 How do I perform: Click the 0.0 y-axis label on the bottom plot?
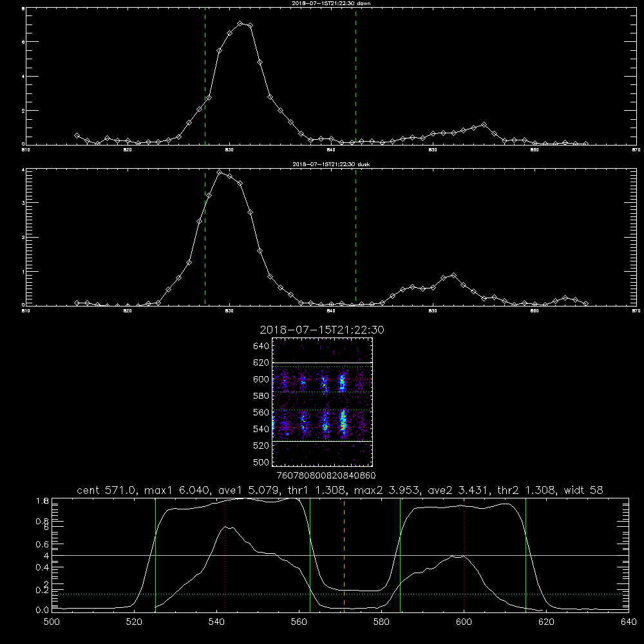click(x=43, y=611)
